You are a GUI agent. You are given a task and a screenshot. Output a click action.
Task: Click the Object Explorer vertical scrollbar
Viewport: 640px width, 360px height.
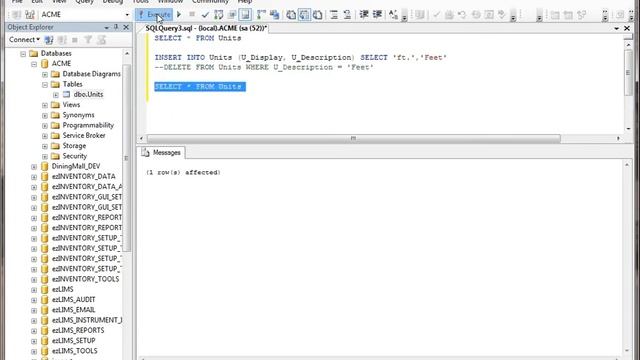click(127, 157)
